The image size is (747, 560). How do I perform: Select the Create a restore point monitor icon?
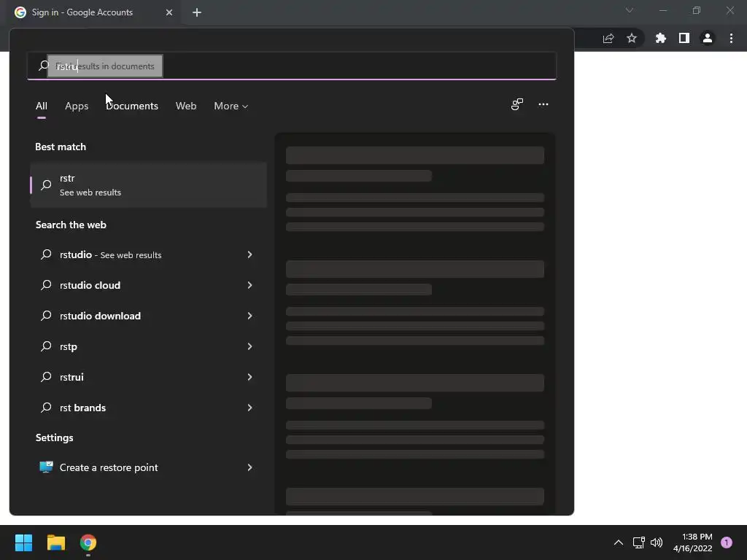point(46,467)
